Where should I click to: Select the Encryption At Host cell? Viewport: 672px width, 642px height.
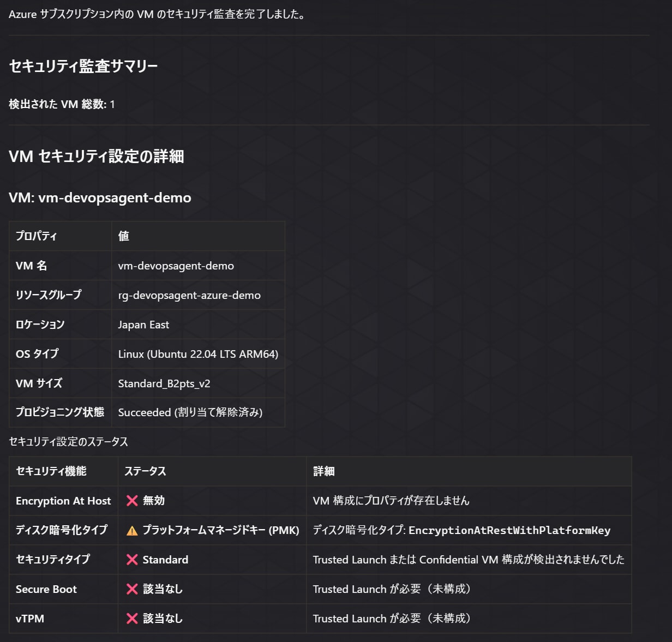(x=64, y=501)
